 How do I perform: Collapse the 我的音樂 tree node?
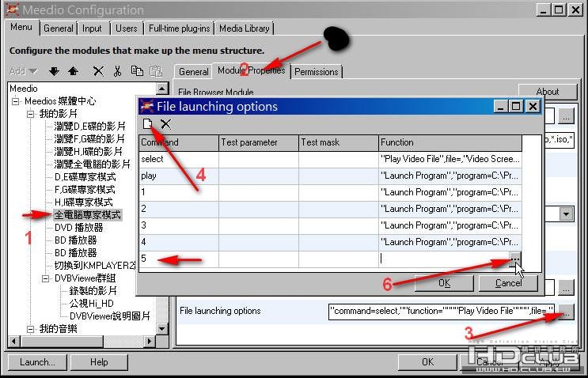tap(30, 329)
